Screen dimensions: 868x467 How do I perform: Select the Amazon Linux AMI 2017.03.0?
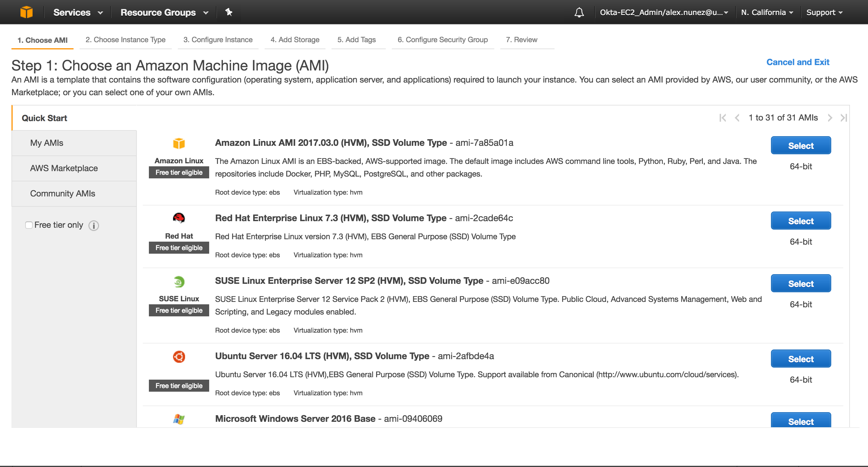pos(800,146)
